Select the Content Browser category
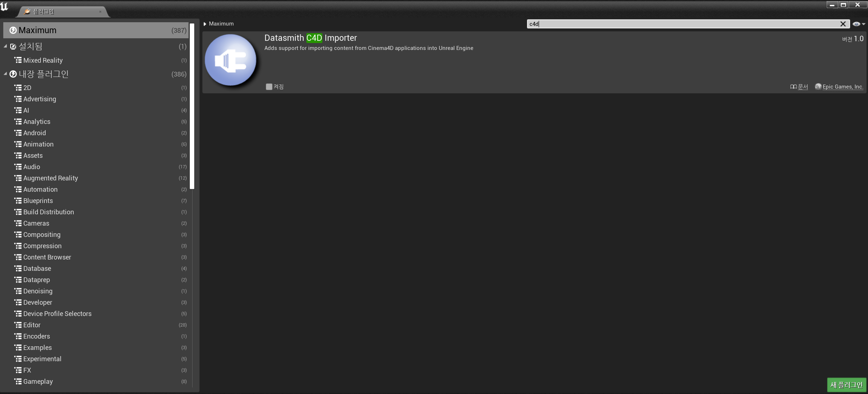 96,257
